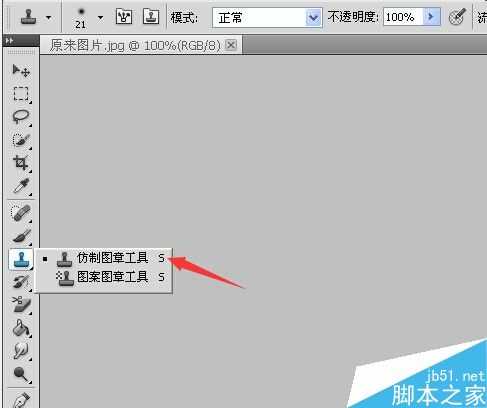Select the Lasso tool

21,117
